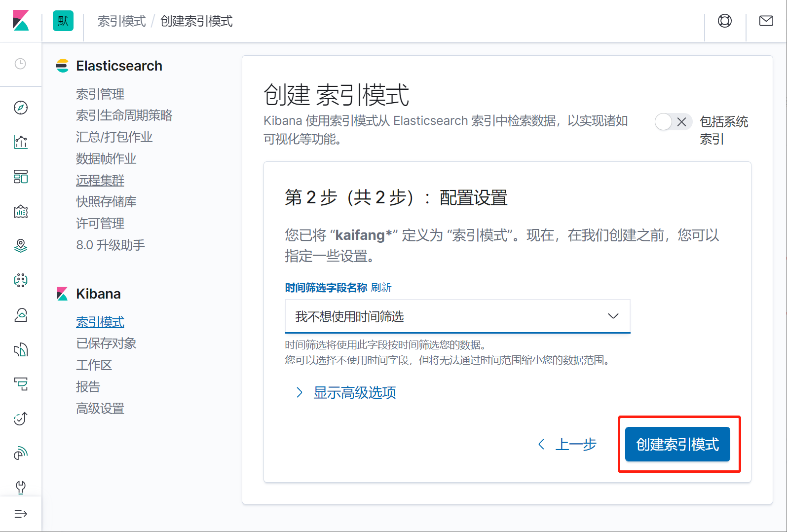Go back to the previous step
This screenshot has width=787, height=532.
tap(567, 444)
